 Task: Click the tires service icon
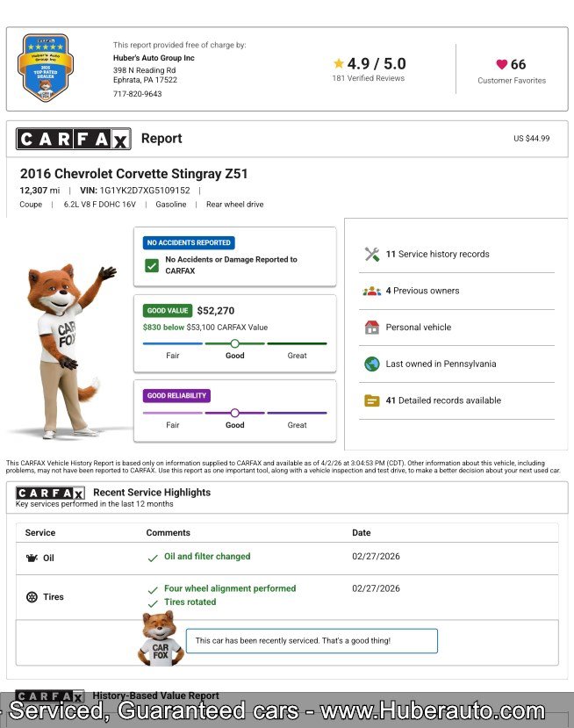point(32,597)
